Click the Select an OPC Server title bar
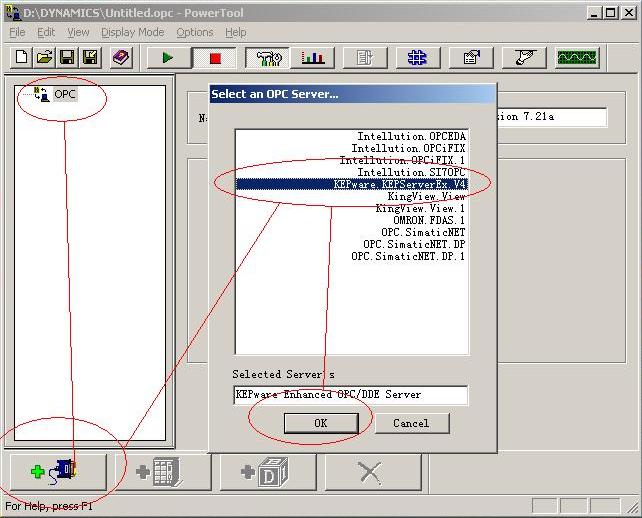This screenshot has height=518, width=642. click(x=353, y=94)
